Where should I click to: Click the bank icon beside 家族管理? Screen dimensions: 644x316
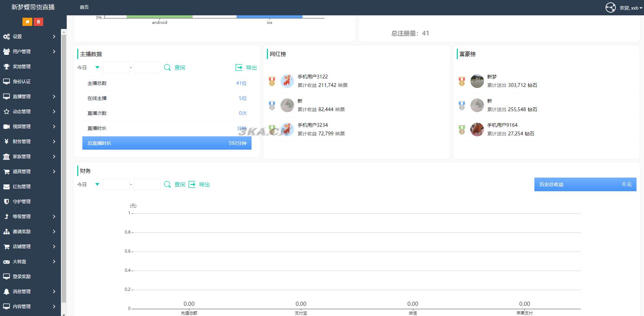pyautogui.click(x=6, y=156)
